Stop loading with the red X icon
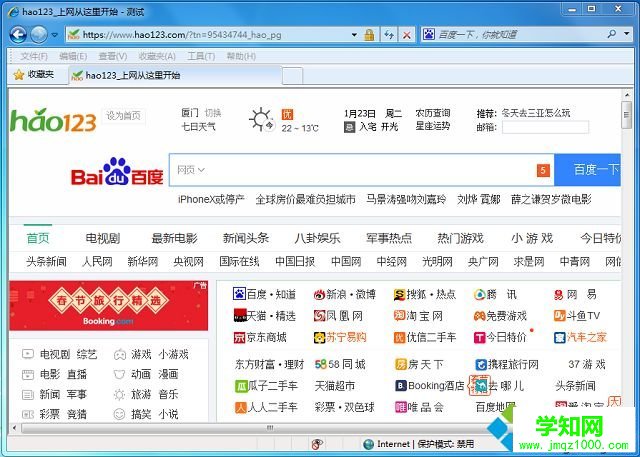Viewport: 640px width, 457px height. (407, 35)
